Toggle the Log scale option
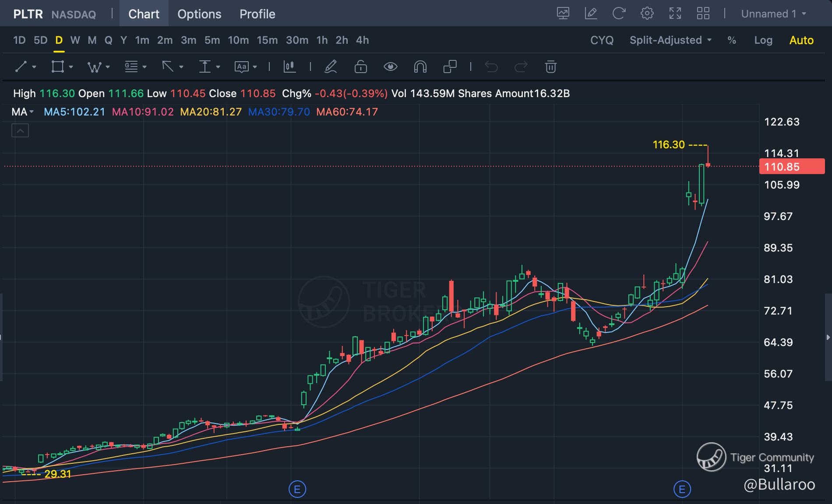Image resolution: width=832 pixels, height=504 pixels. (x=763, y=40)
